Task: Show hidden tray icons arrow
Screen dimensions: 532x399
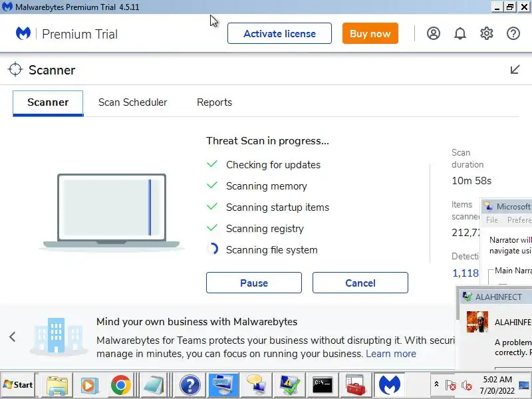Action: [x=436, y=384]
